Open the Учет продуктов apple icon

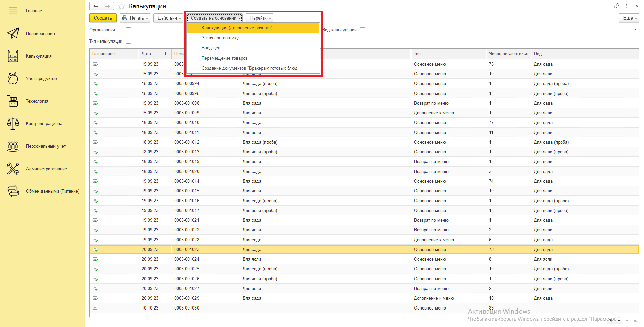coord(13,78)
